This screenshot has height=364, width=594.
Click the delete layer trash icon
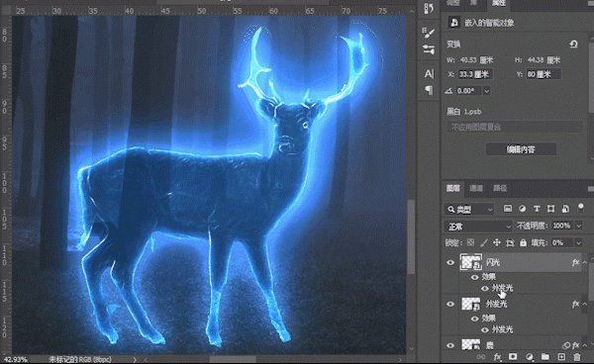tap(577, 357)
